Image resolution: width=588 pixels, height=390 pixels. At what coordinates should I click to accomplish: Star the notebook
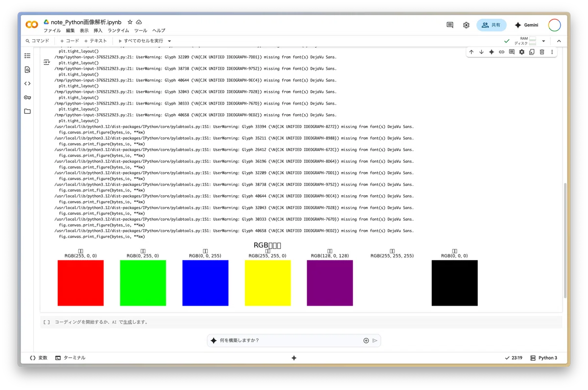pos(130,22)
